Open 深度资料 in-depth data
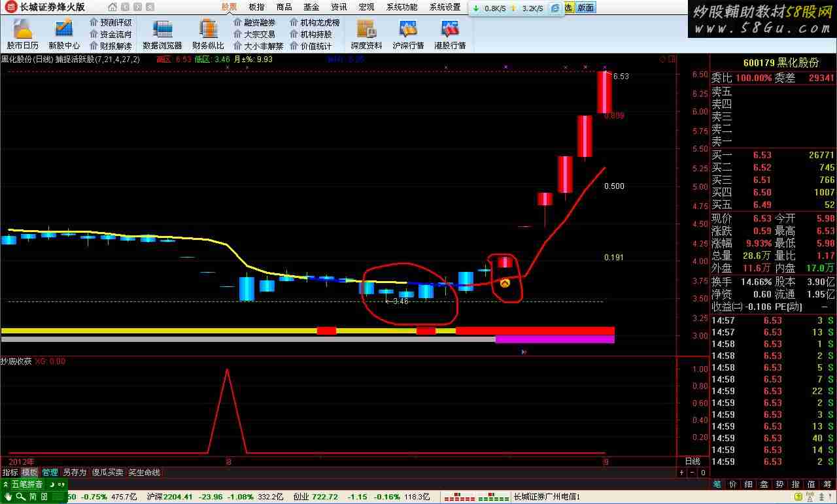Viewport: 837px width, 504px height. click(x=366, y=34)
